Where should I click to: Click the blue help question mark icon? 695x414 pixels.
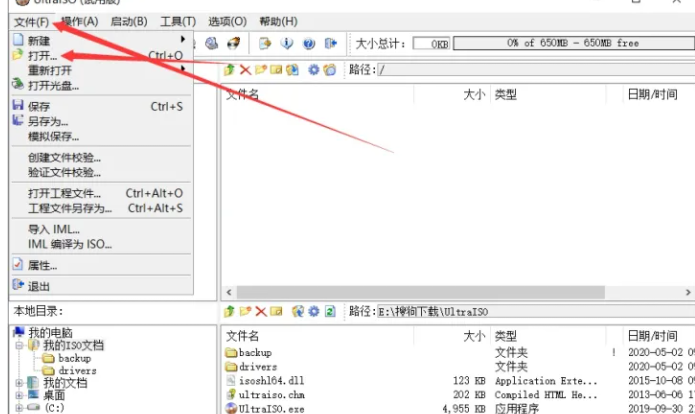pos(309,44)
